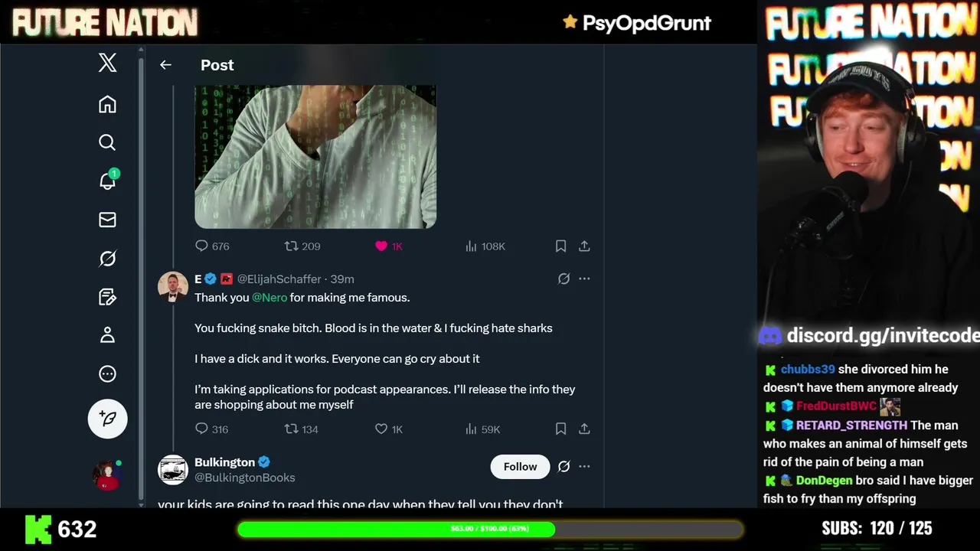Open the matrix-themed post image
Viewport: 980px width, 551px height.
coord(315,157)
